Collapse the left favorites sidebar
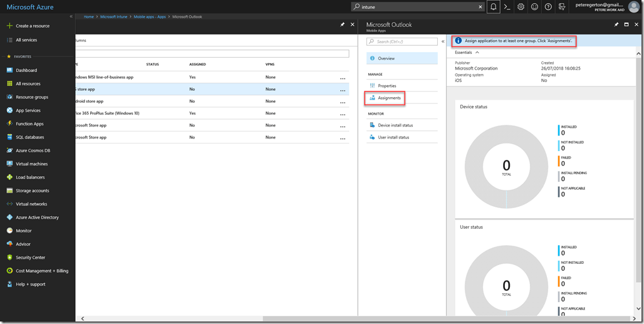644x324 pixels. 71,16
